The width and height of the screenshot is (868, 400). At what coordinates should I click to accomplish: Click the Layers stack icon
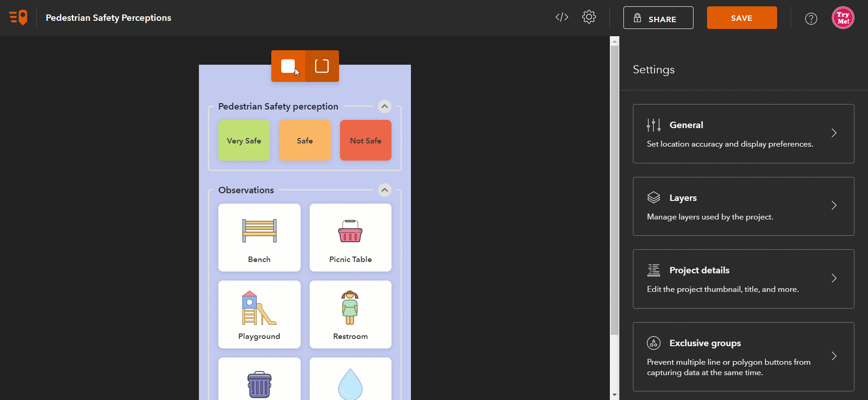tap(654, 198)
